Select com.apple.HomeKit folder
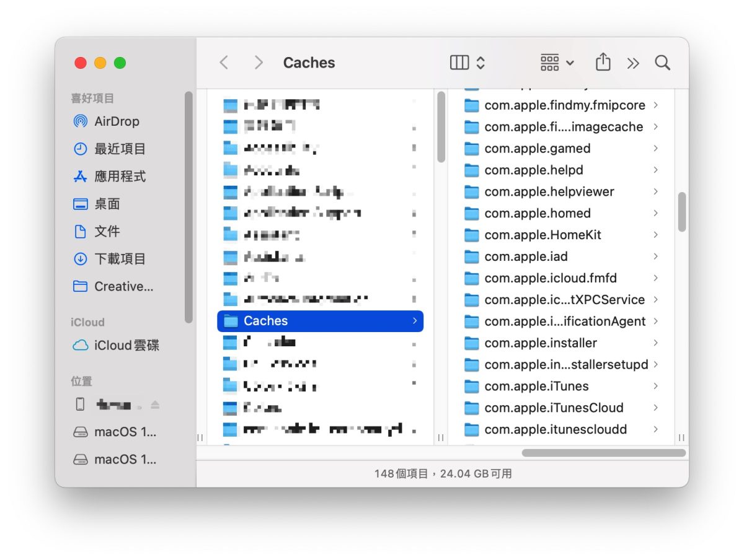This screenshot has width=744, height=560. [561, 235]
